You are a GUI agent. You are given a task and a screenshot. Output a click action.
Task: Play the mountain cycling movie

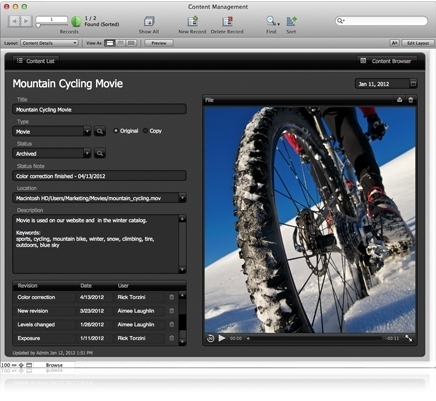point(222,338)
